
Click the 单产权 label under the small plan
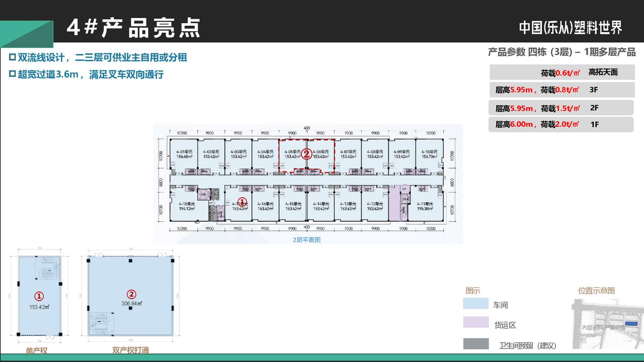pos(37,350)
